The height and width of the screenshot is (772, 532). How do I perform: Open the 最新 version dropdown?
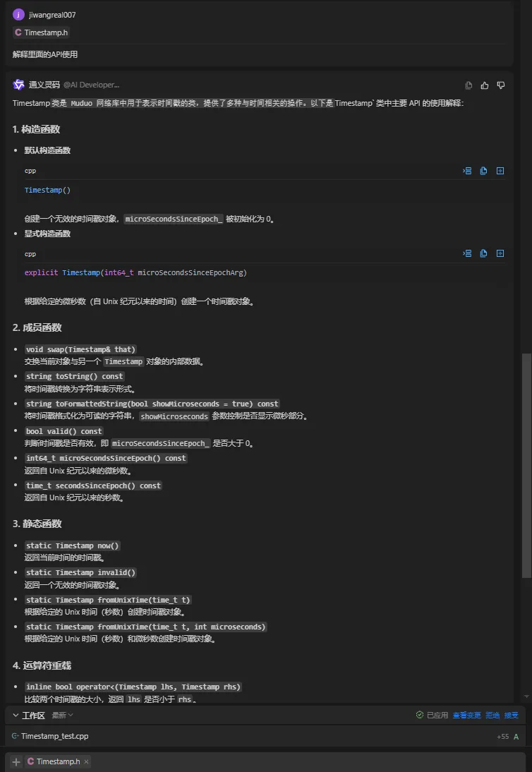coord(62,715)
